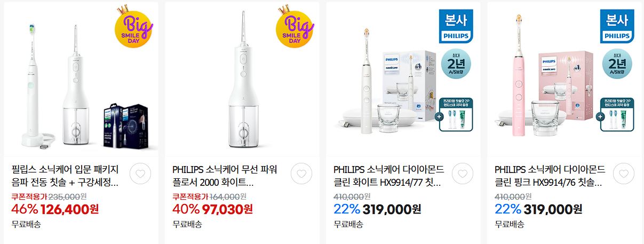The width and height of the screenshot is (644, 244).
Task: Open the 다이아몬드 클린 화이트 HX9914/77 title
Action: pyautogui.click(x=389, y=176)
